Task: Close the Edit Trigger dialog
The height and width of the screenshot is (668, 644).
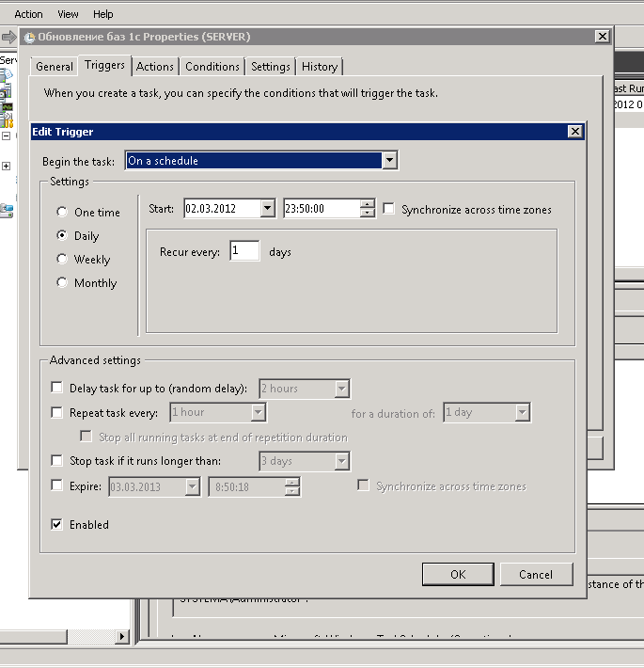Action: (x=575, y=131)
